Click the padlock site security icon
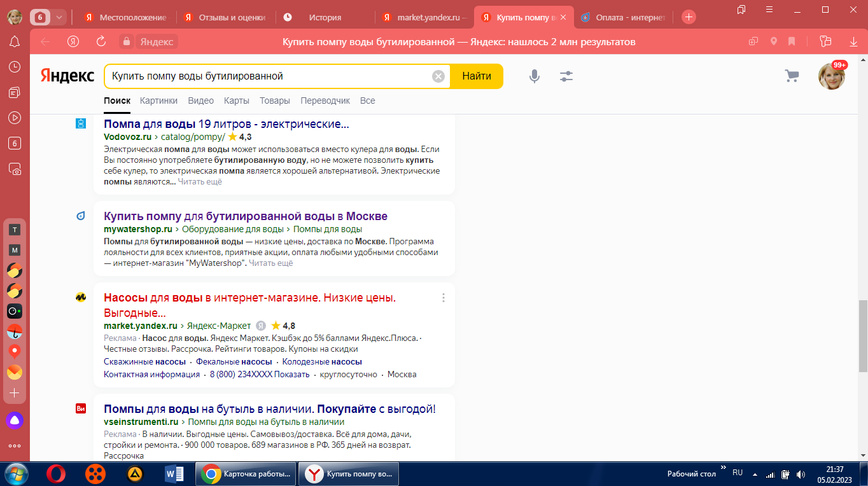Viewport: 868px width, 486px height. click(x=127, y=42)
